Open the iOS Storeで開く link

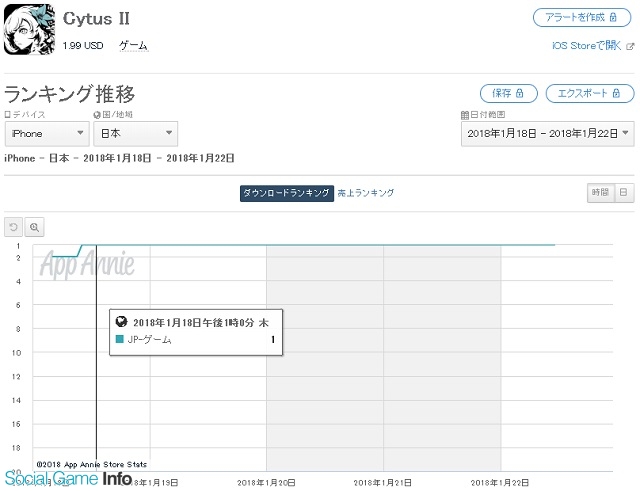[587, 45]
